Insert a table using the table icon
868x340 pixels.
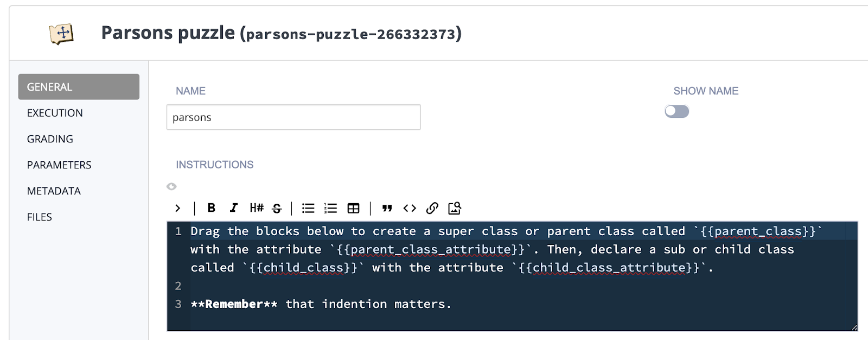(x=353, y=208)
